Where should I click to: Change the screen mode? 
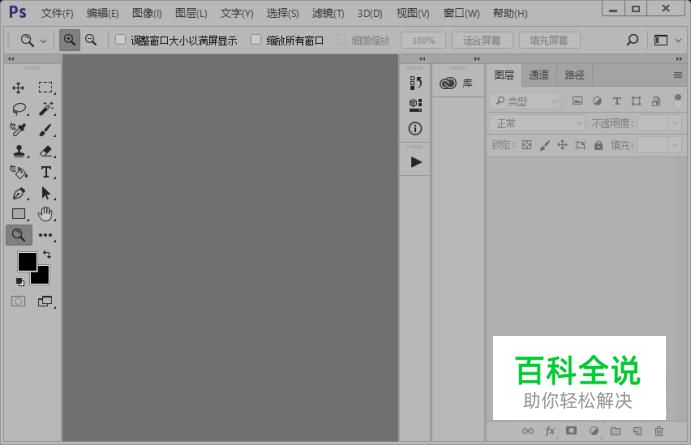point(45,301)
